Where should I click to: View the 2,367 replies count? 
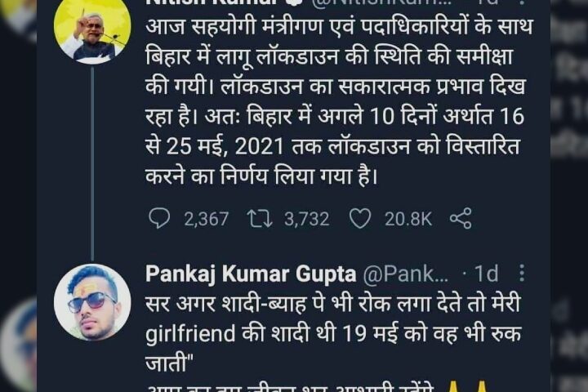pyautogui.click(x=207, y=219)
